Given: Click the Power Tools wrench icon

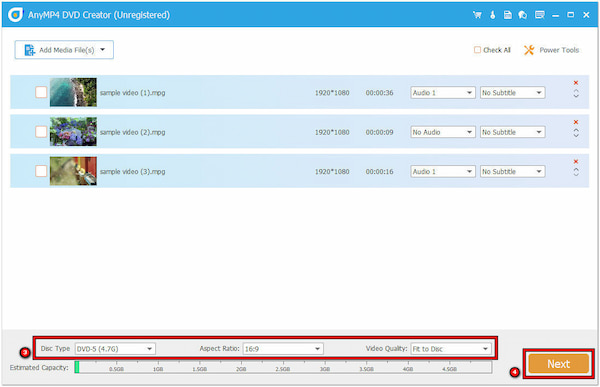Looking at the screenshot, I should [x=529, y=50].
